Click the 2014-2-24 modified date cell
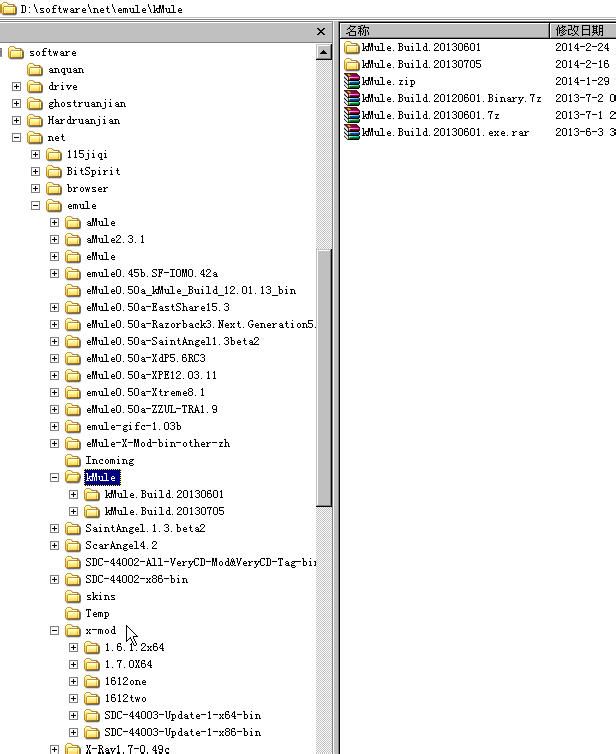 [x=582, y=47]
